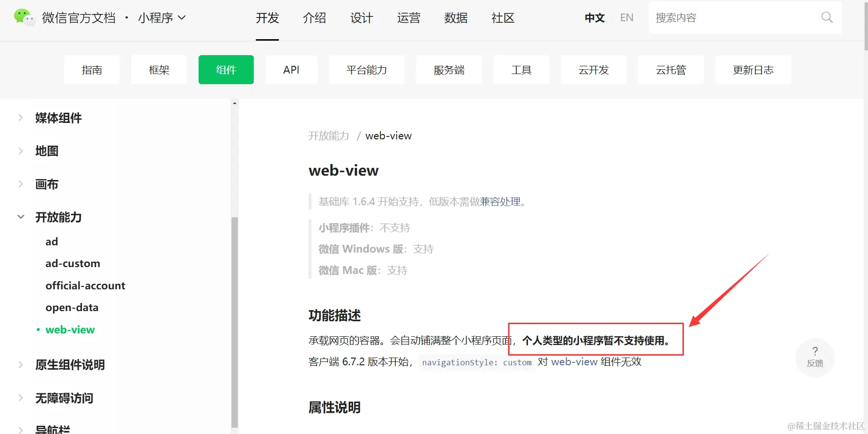The width and height of the screenshot is (868, 434).
Task: Switch to the 运营 top tab
Action: coord(409,18)
